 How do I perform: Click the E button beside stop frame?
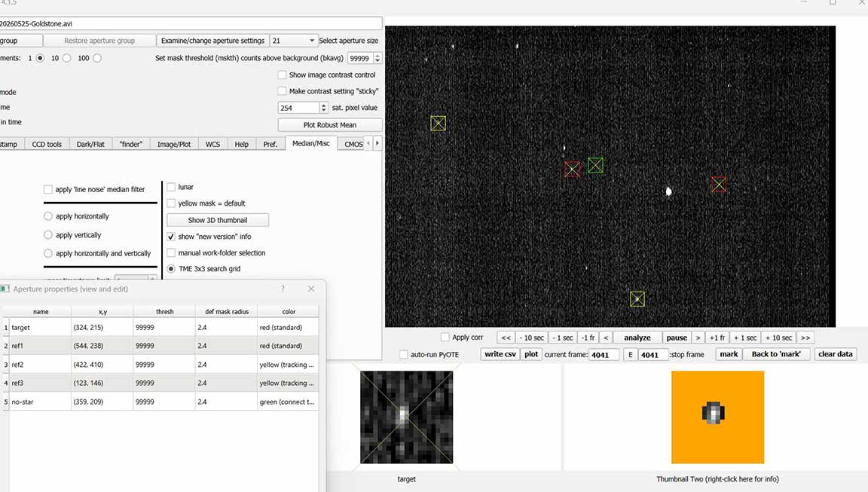point(630,355)
